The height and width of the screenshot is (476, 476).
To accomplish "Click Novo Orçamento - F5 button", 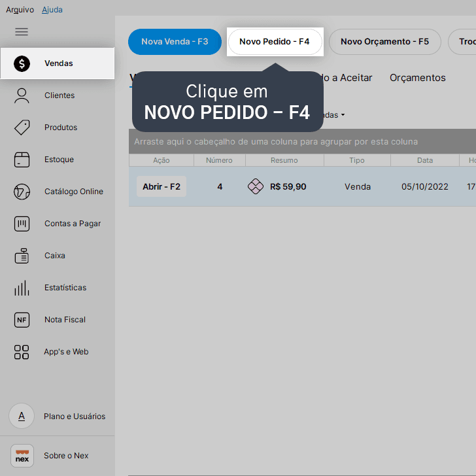I will pos(384,42).
